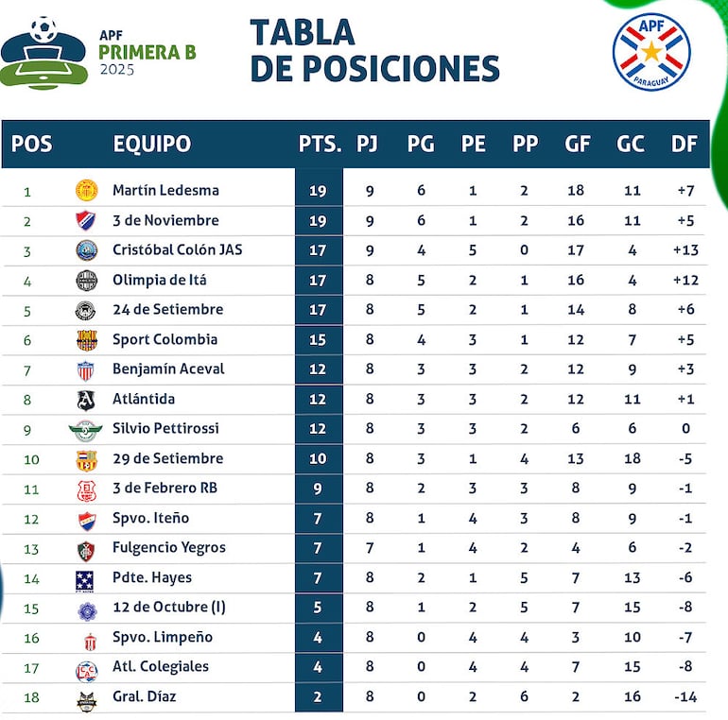Open the Gral. Díaz team name
The image size is (728, 720).
click(144, 696)
